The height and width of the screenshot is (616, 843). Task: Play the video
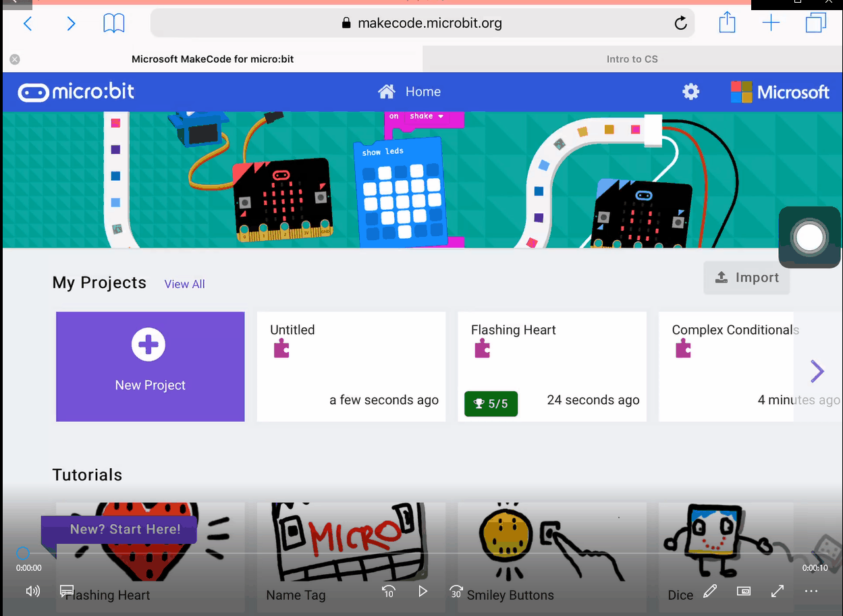423,591
